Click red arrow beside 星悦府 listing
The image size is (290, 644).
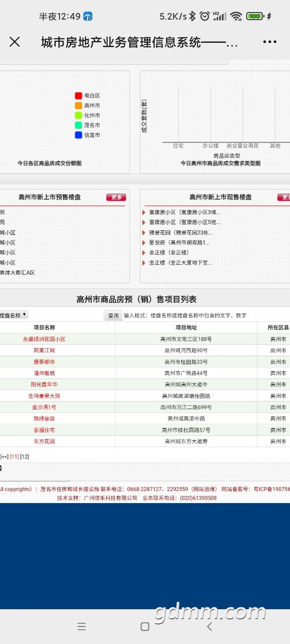coord(144,243)
